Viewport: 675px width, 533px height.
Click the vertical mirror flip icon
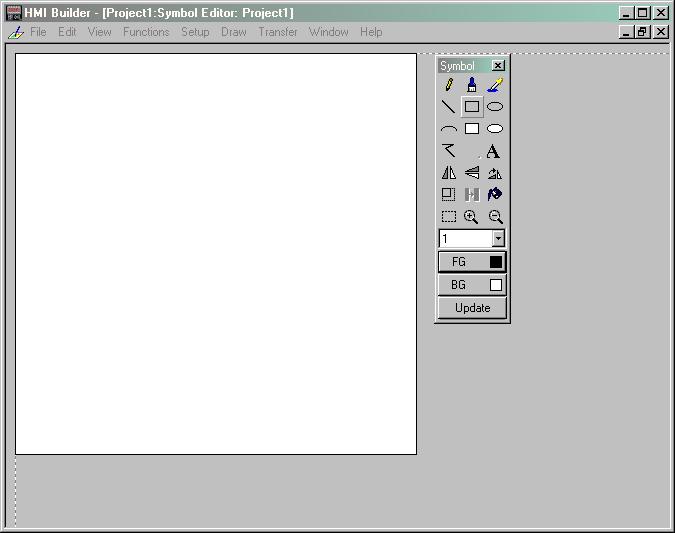(472, 173)
